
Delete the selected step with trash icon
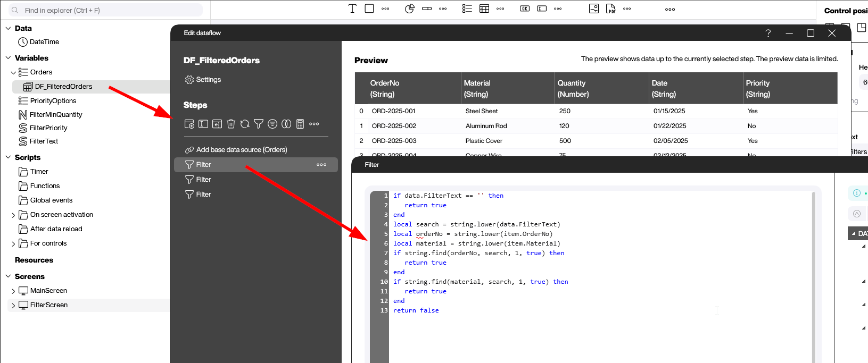click(x=231, y=124)
